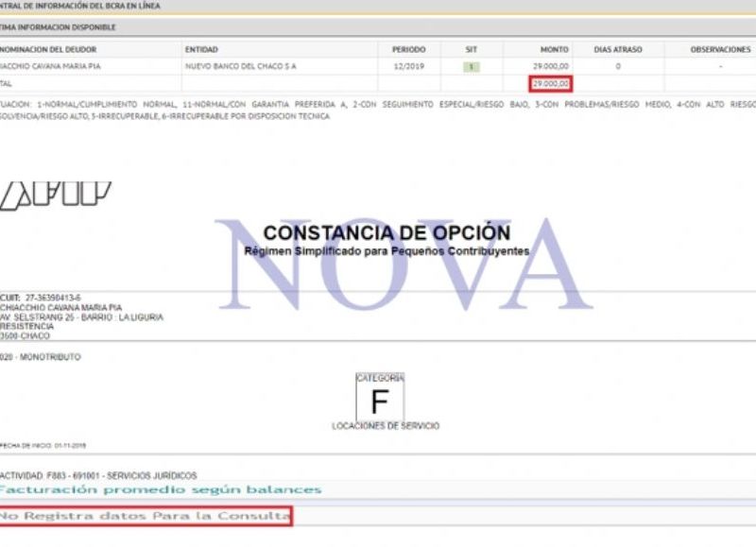Open Facturación promedio según balances heading

161,489
